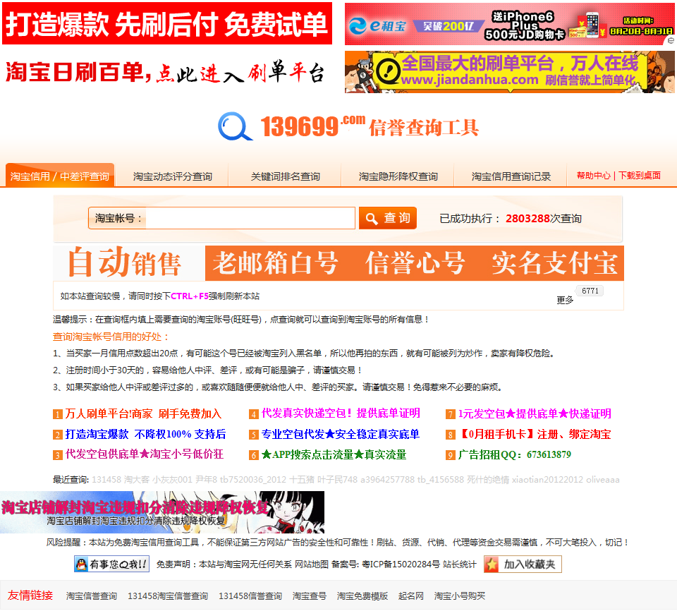Click the QQ penguin icon 有事您Q我
677x616 pixels.
[81, 564]
